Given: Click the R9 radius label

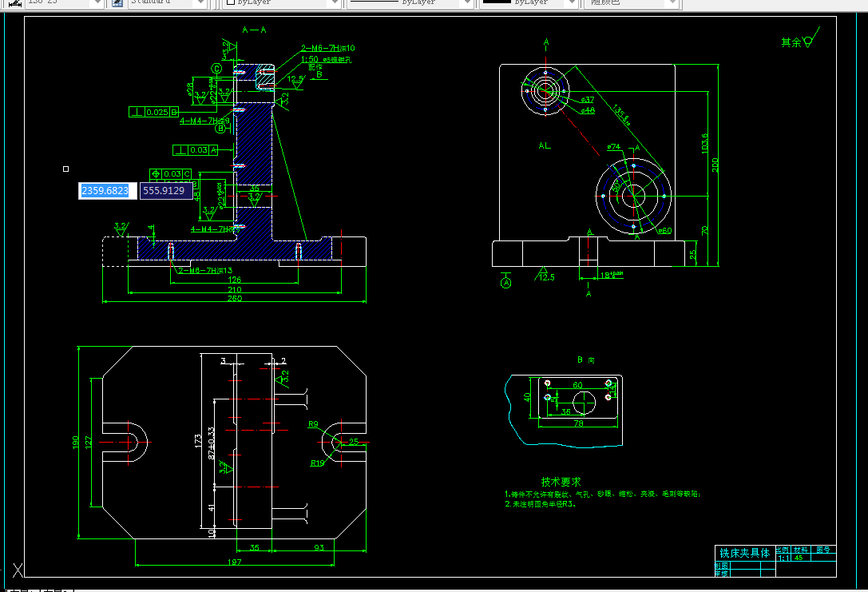Looking at the screenshot, I should click(313, 424).
